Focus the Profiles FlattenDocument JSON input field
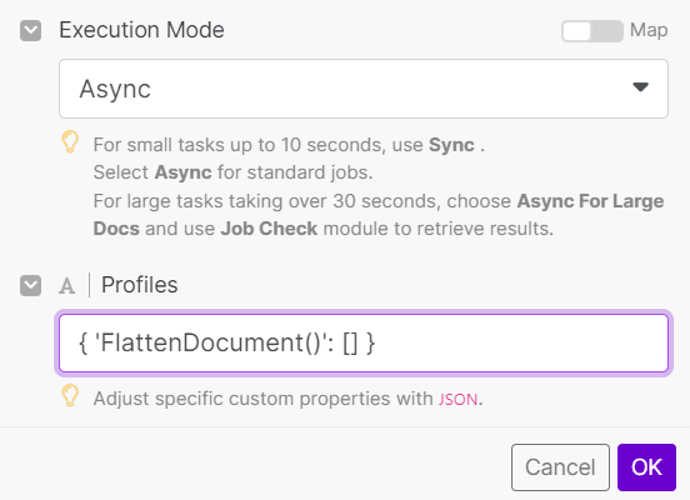690x500 pixels. [x=363, y=343]
